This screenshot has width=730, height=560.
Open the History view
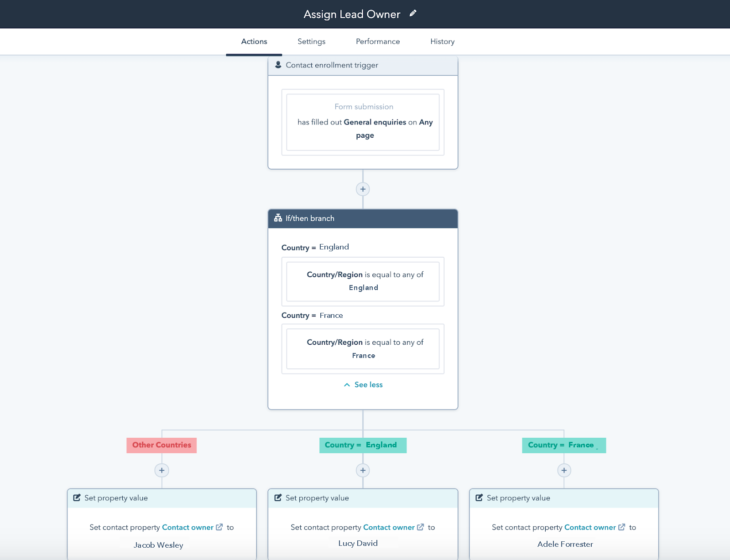pyautogui.click(x=442, y=41)
